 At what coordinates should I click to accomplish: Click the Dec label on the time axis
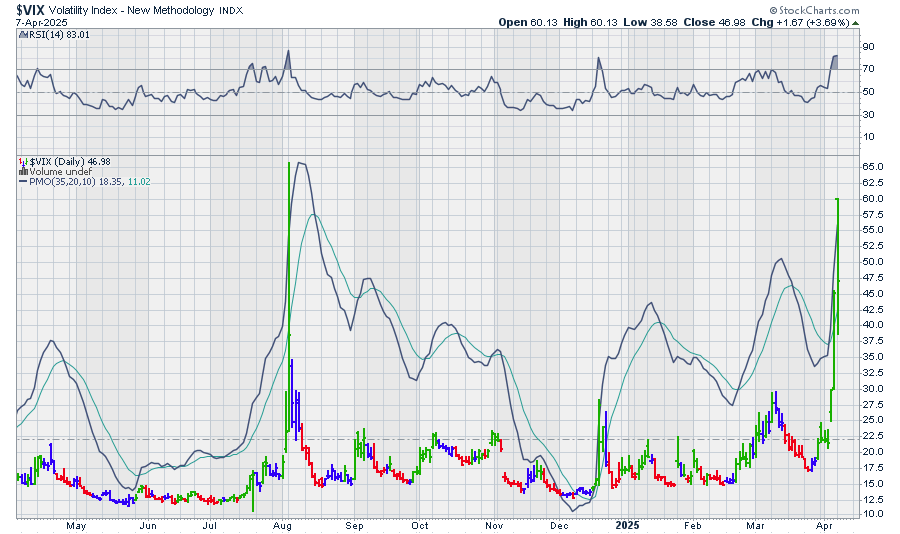pos(559,524)
